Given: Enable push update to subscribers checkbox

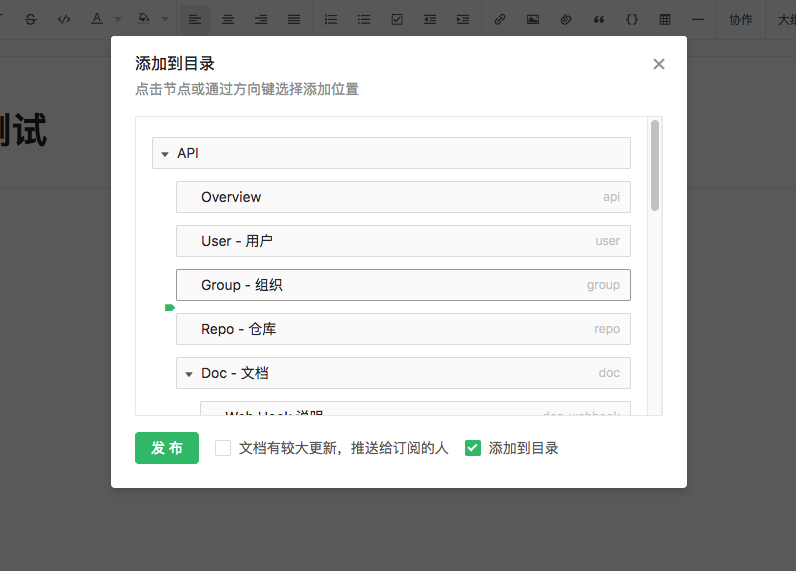Looking at the screenshot, I should point(223,448).
